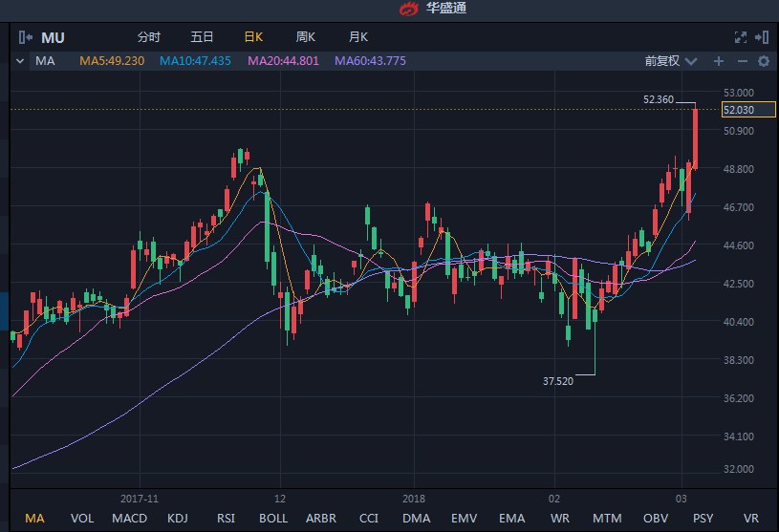The image size is (779, 532).
Task: Select the 周K weekly candlestick tab
Action: 306,37
